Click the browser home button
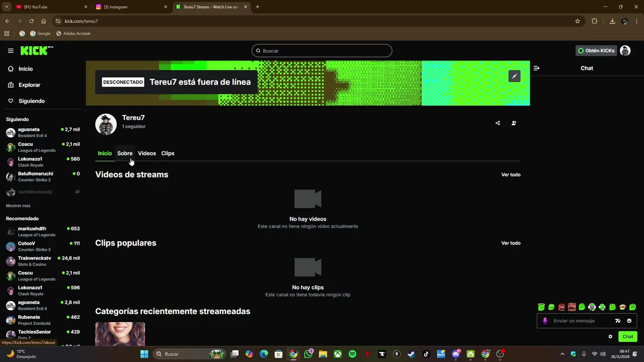Viewport: 644px width, 362px height. click(x=44, y=21)
